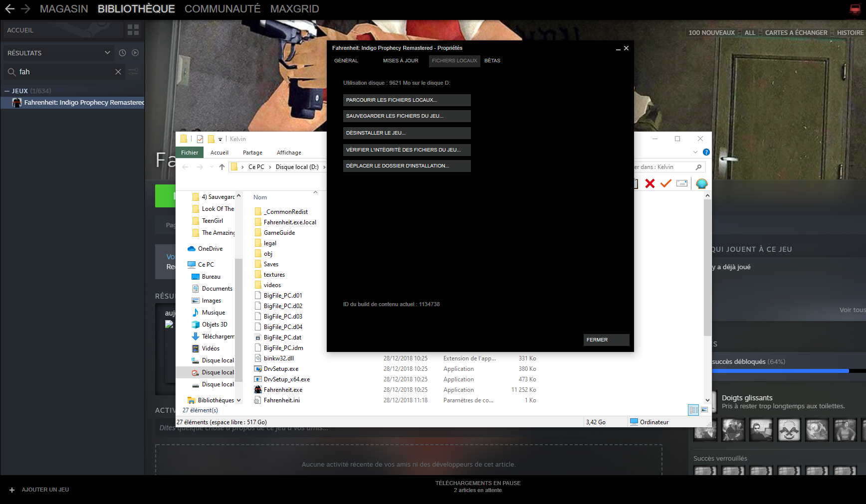Expand Ce PC breadcrumb chevron in address bar
The height and width of the screenshot is (504, 866).
point(270,167)
